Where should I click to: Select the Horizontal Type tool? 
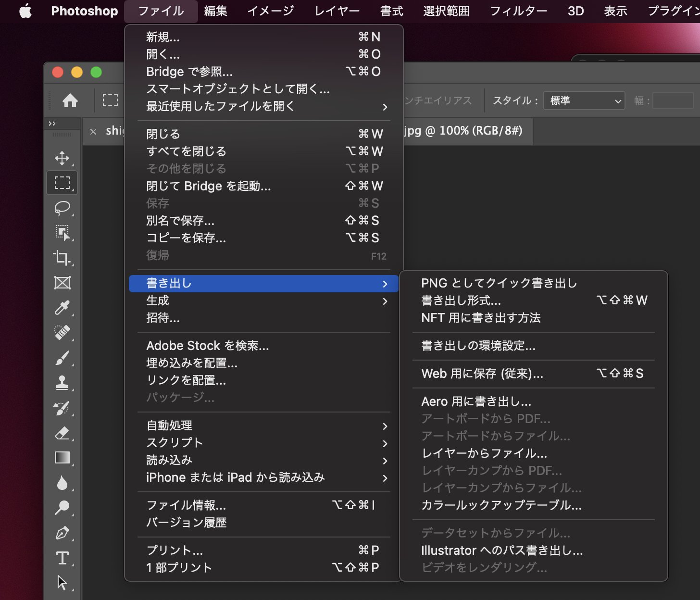tap(62, 558)
